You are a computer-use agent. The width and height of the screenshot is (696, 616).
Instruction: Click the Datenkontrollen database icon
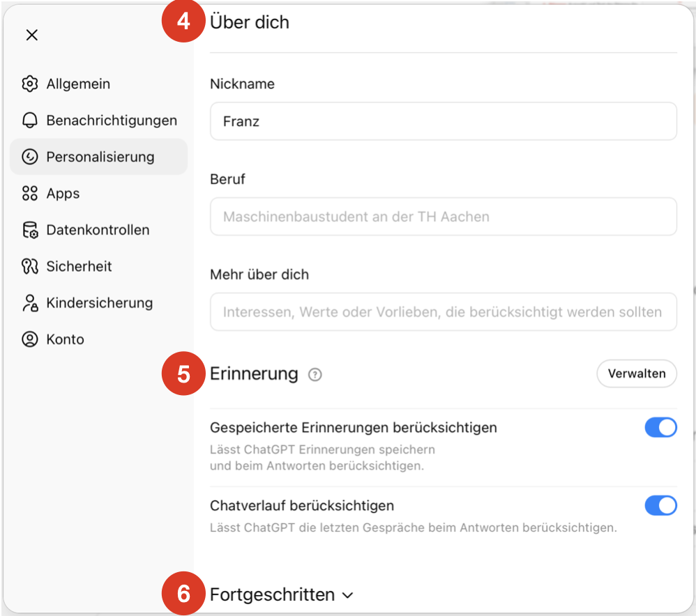(x=29, y=230)
